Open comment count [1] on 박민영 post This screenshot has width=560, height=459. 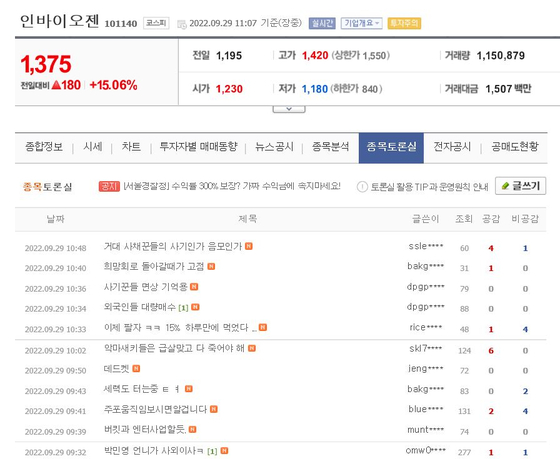212,451
